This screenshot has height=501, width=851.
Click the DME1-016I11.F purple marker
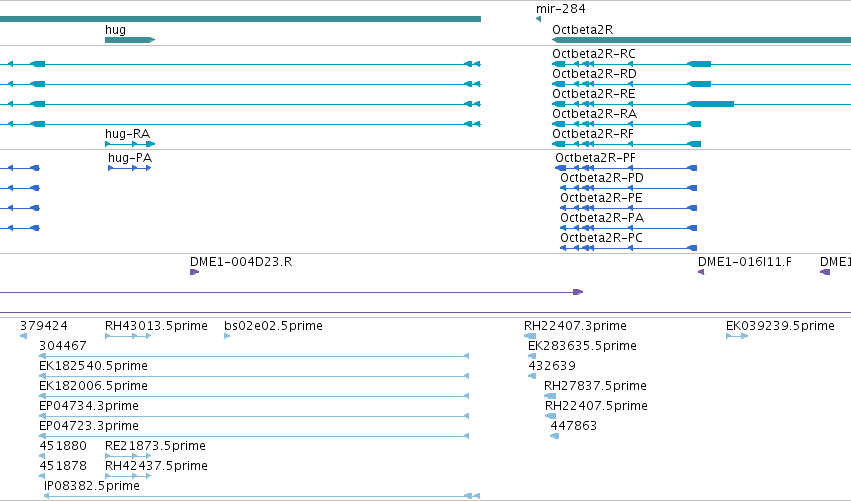pos(701,272)
